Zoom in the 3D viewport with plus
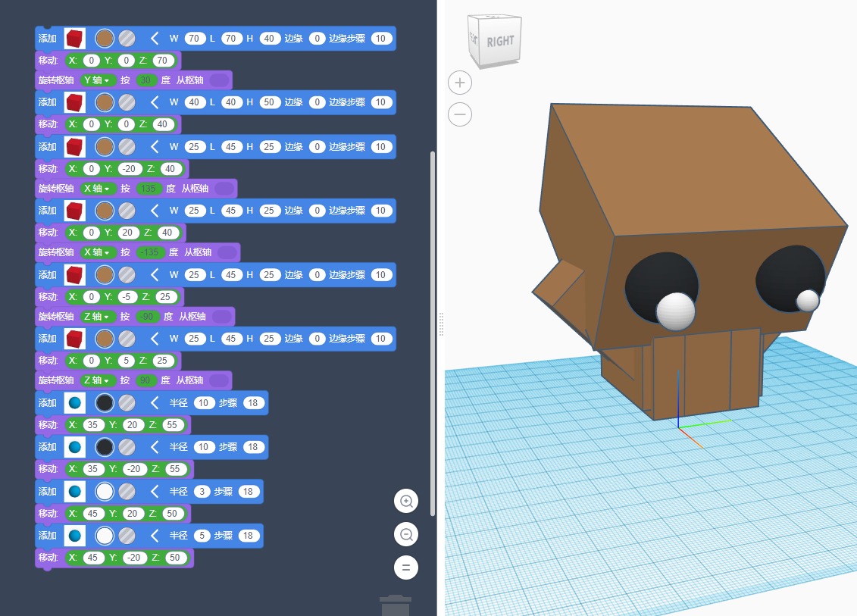Viewport: 857px width, 616px height. 460,83
